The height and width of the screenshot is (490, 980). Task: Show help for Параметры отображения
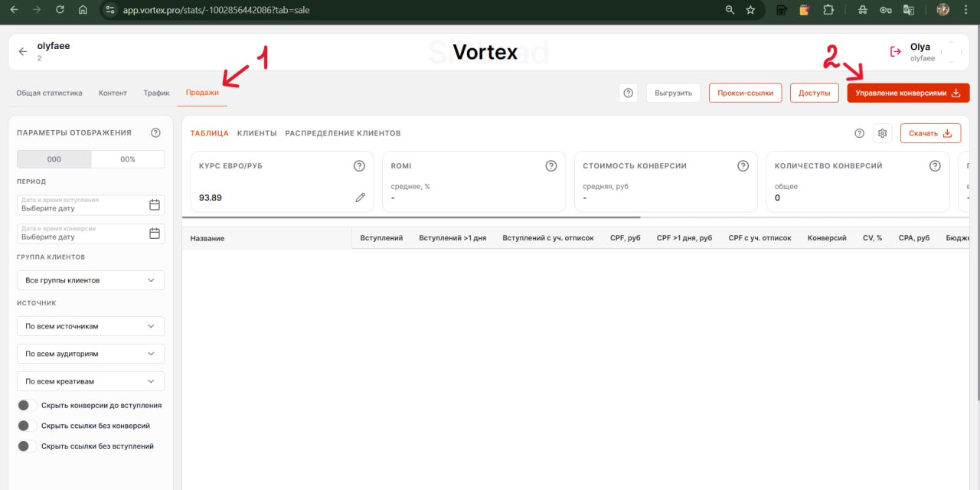tap(155, 132)
